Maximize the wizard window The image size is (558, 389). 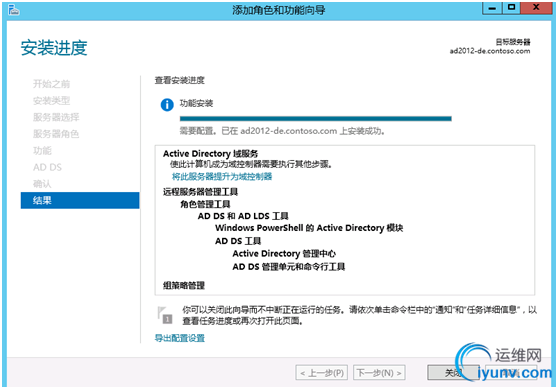pyautogui.click(x=511, y=7)
